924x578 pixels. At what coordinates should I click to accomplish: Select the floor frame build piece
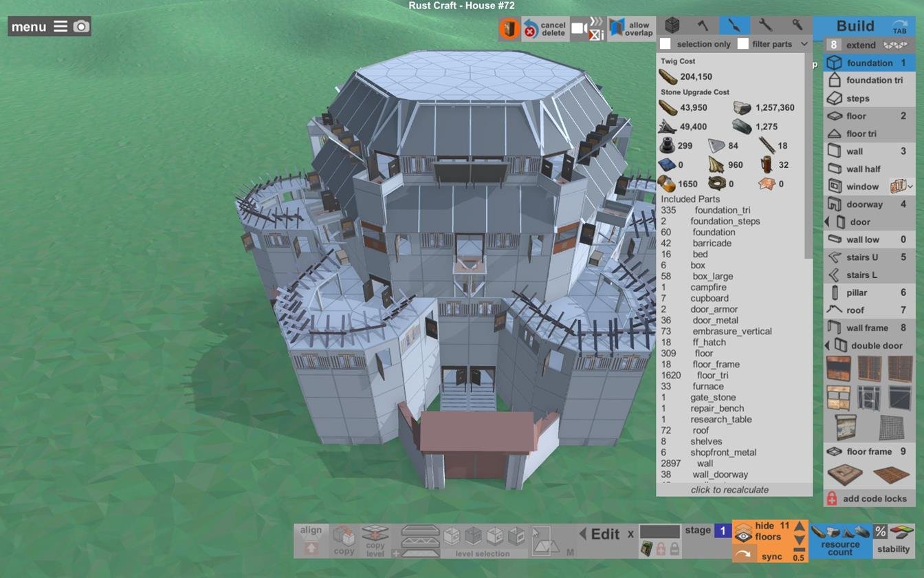[x=870, y=451]
